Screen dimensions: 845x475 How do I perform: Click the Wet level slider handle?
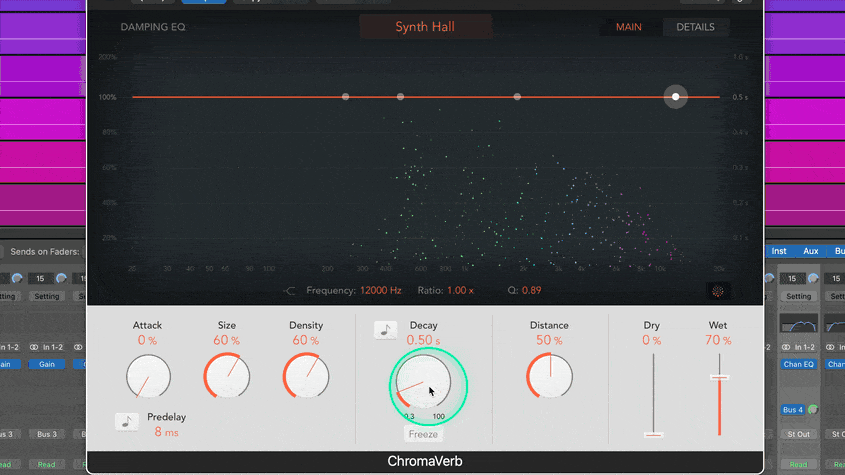718,377
